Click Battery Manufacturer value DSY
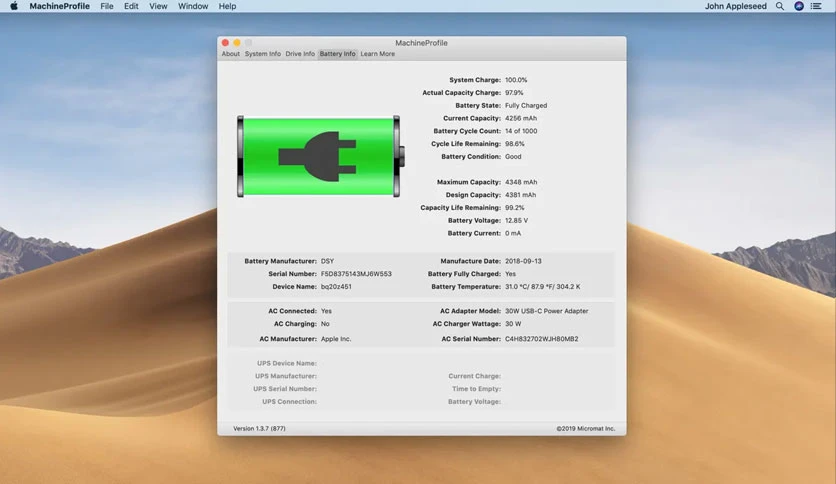 point(327,261)
